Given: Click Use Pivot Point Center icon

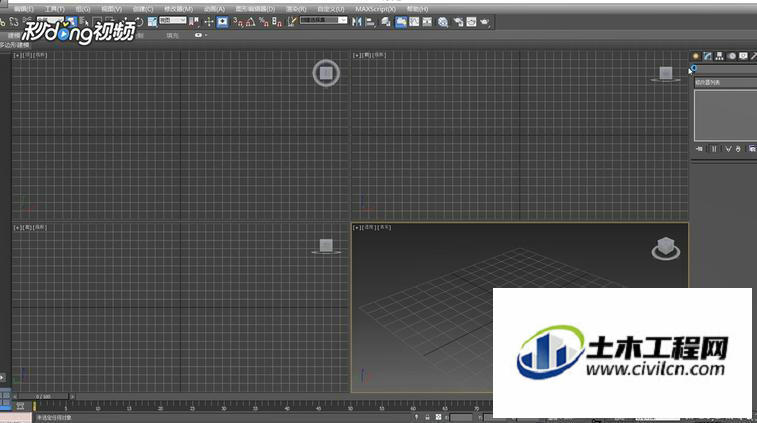Looking at the screenshot, I should tap(194, 22).
